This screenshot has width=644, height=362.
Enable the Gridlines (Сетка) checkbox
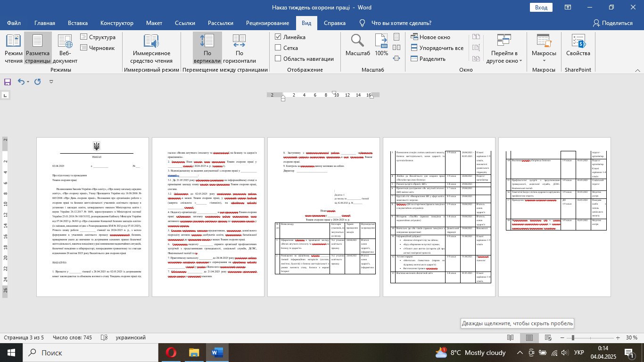point(278,48)
